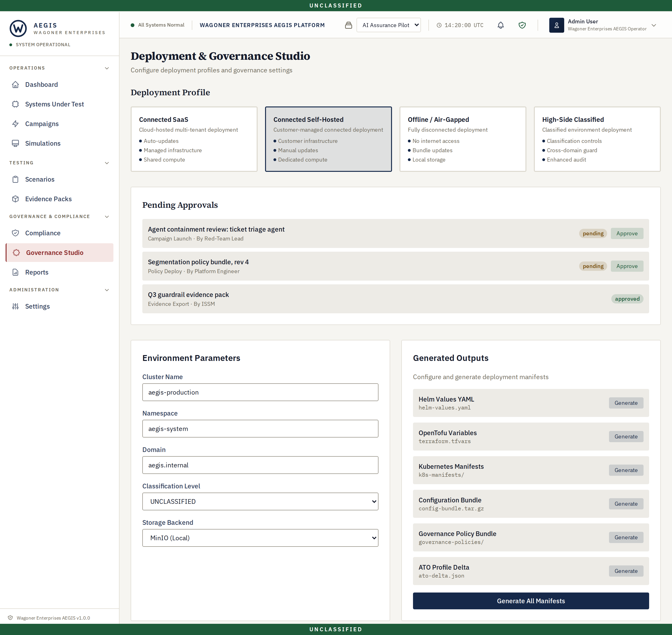The width and height of the screenshot is (672, 635).
Task: Generate the ATO Profile Delta
Action: tap(626, 571)
